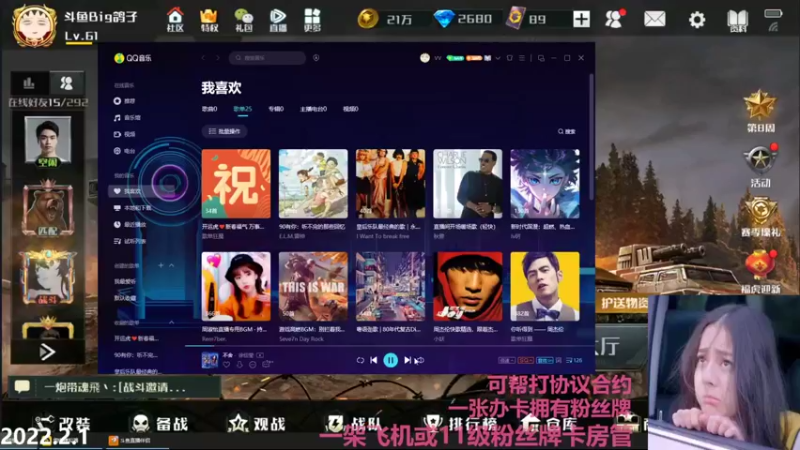Open the 更多 grid icon
The image size is (800, 450).
[312, 20]
